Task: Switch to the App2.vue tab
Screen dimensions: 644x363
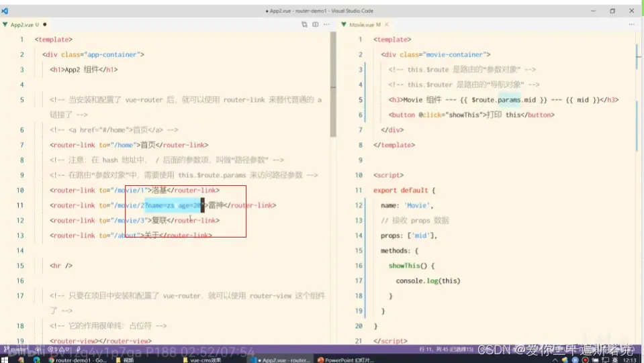Action: [x=25, y=25]
